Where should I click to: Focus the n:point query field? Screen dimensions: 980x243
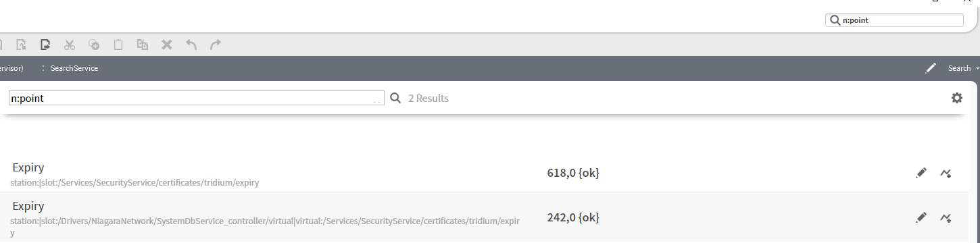tap(197, 99)
